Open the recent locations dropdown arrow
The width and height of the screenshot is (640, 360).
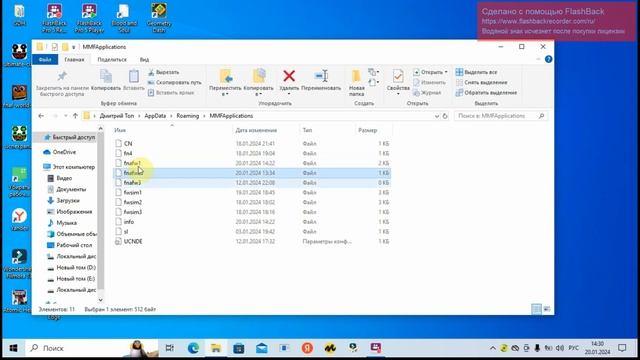pos(65,116)
